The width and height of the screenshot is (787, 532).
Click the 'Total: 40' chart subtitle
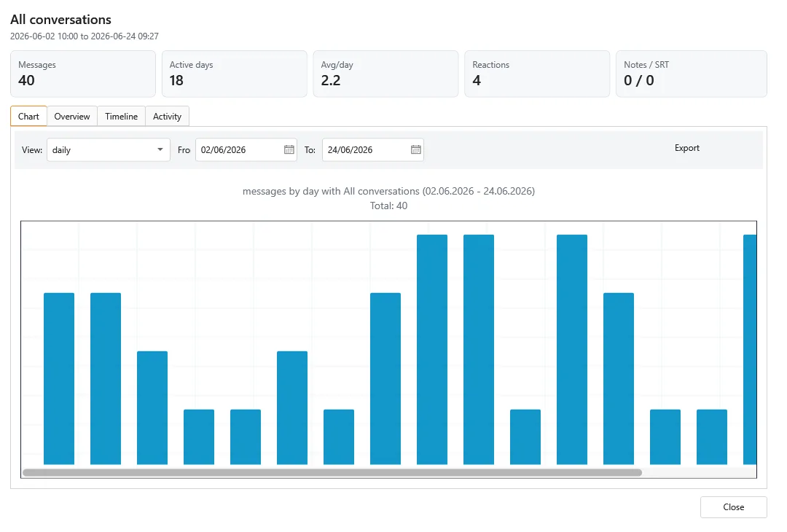[388, 206]
